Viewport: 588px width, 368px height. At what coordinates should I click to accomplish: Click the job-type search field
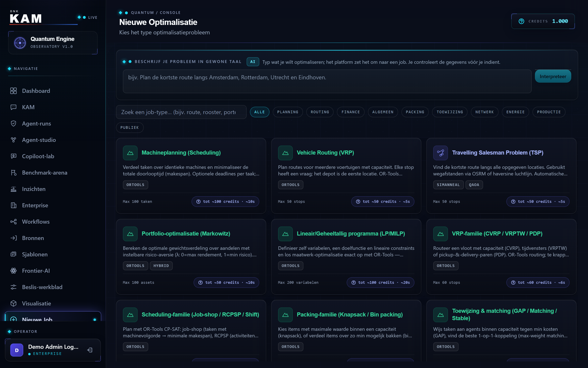(181, 112)
